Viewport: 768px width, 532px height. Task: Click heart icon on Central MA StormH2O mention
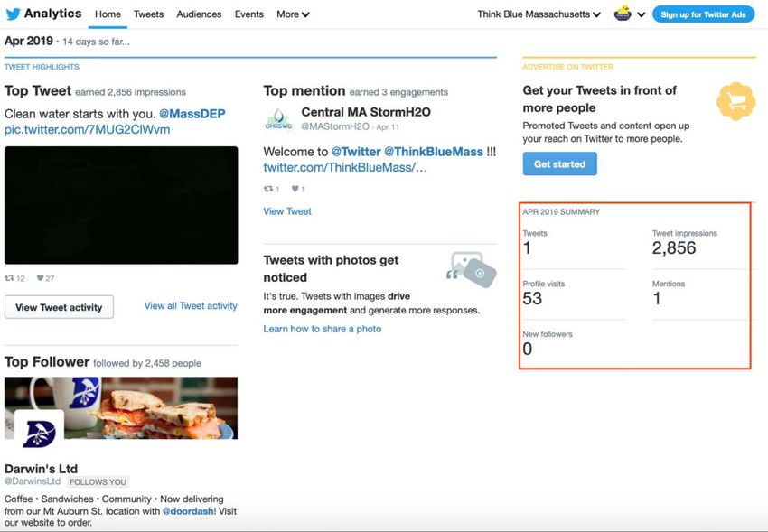[x=295, y=189]
